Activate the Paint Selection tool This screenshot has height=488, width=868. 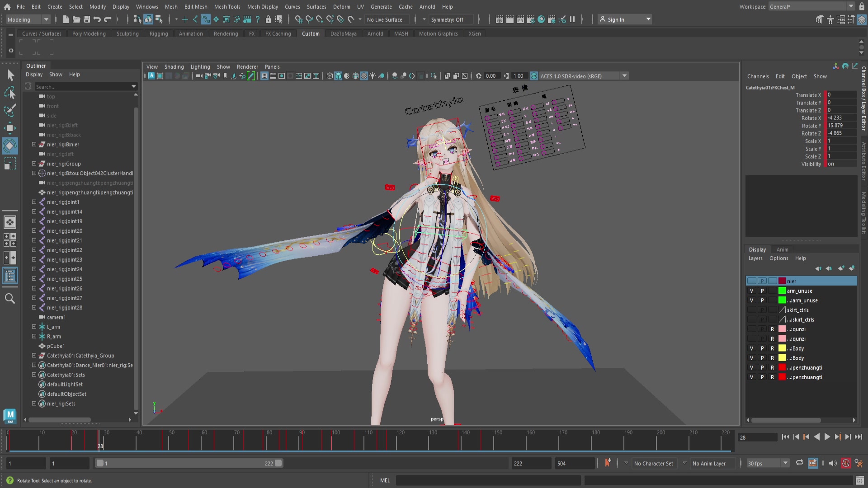pyautogui.click(x=10, y=110)
